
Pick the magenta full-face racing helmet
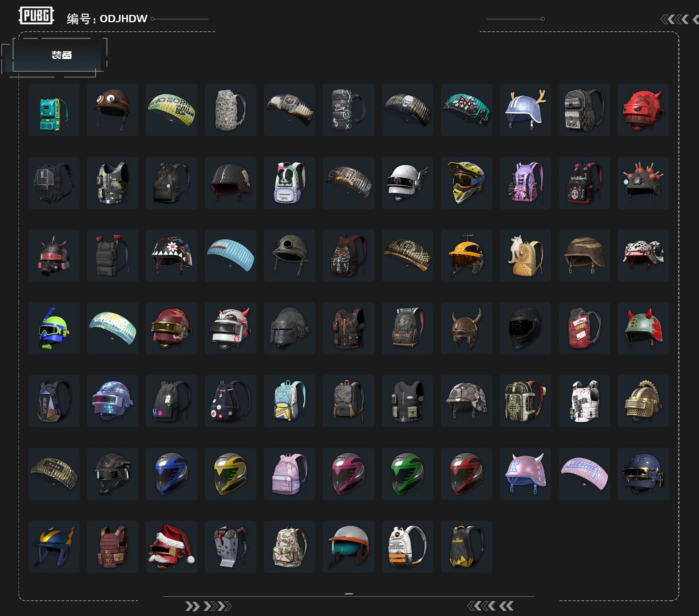point(349,474)
